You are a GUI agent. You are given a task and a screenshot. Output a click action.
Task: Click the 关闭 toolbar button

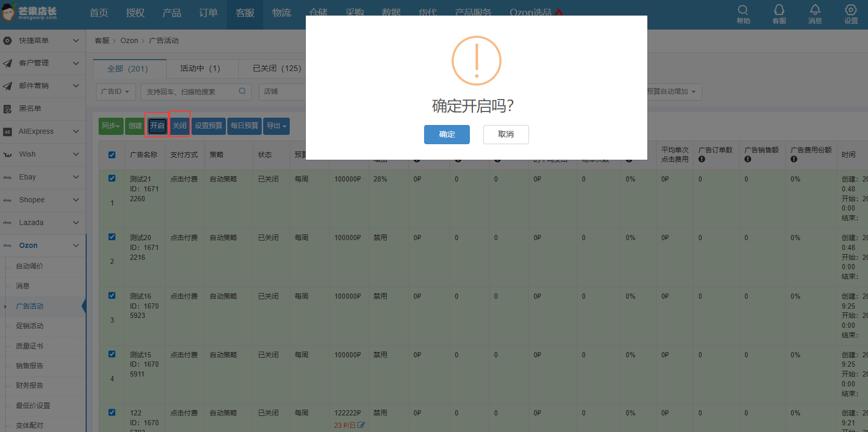click(x=180, y=126)
